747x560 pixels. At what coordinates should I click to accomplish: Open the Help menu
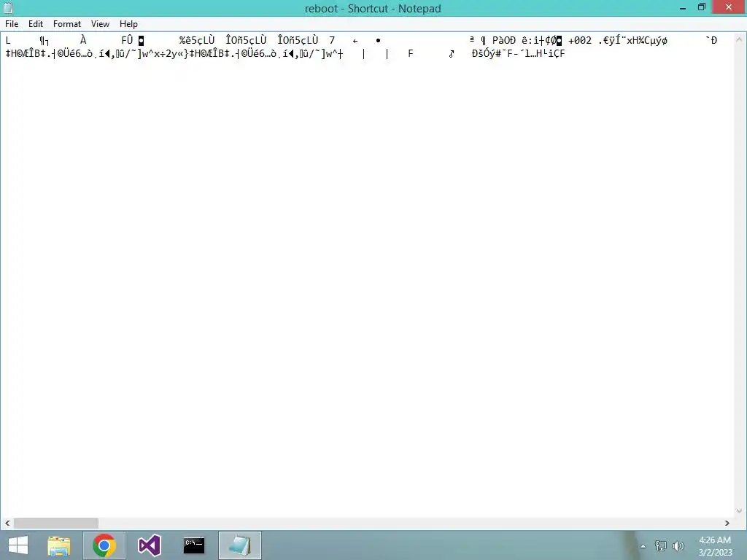pos(128,24)
